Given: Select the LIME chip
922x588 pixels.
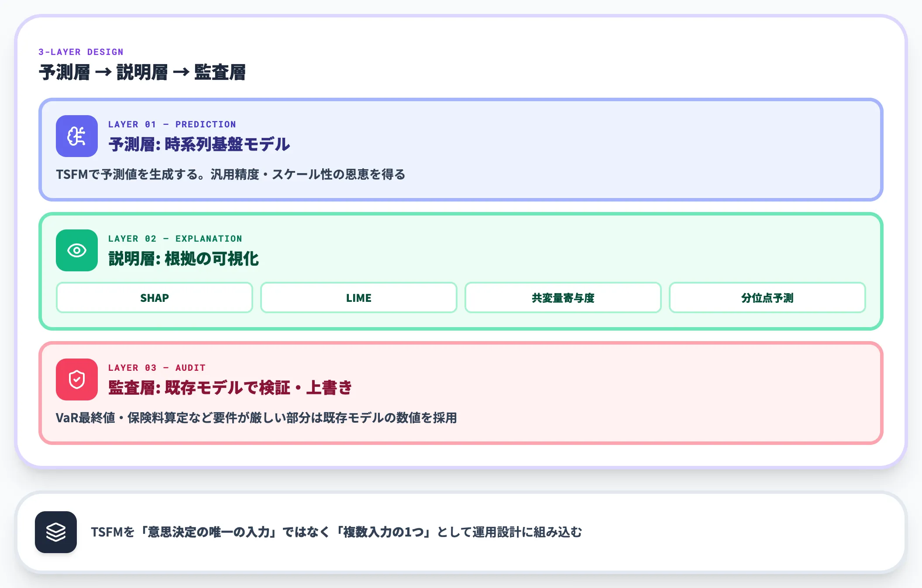Looking at the screenshot, I should (359, 297).
